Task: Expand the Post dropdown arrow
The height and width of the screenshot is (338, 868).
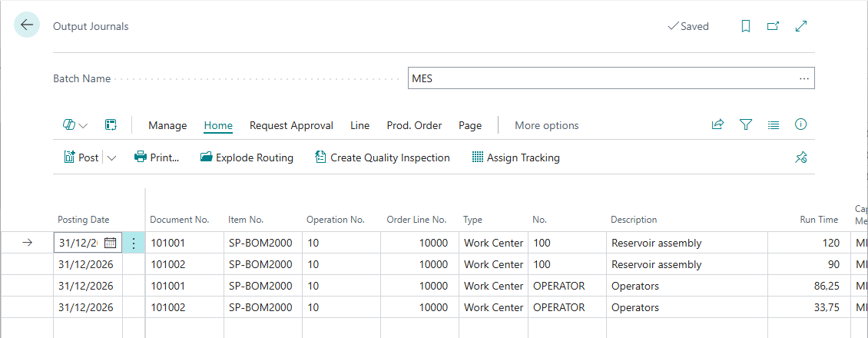Action: tap(111, 158)
